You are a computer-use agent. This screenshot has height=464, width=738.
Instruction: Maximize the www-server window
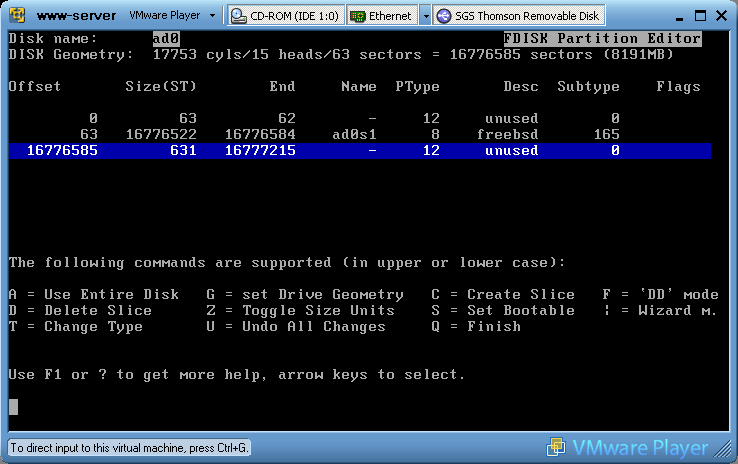point(700,16)
